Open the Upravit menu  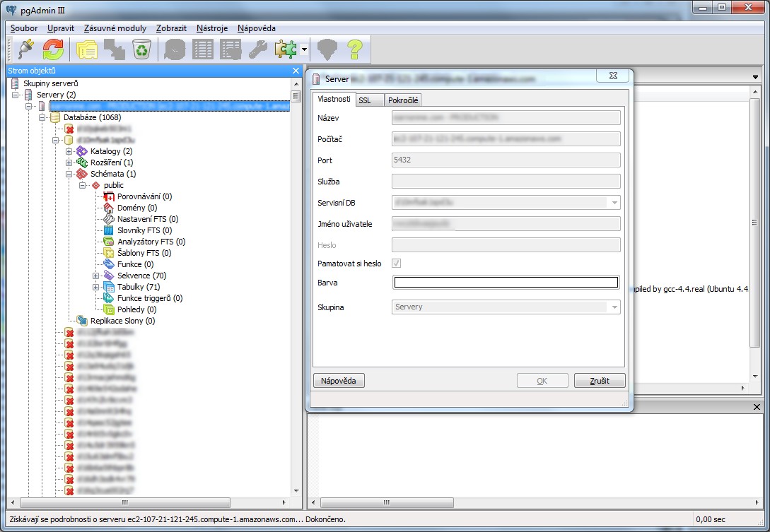coord(61,28)
